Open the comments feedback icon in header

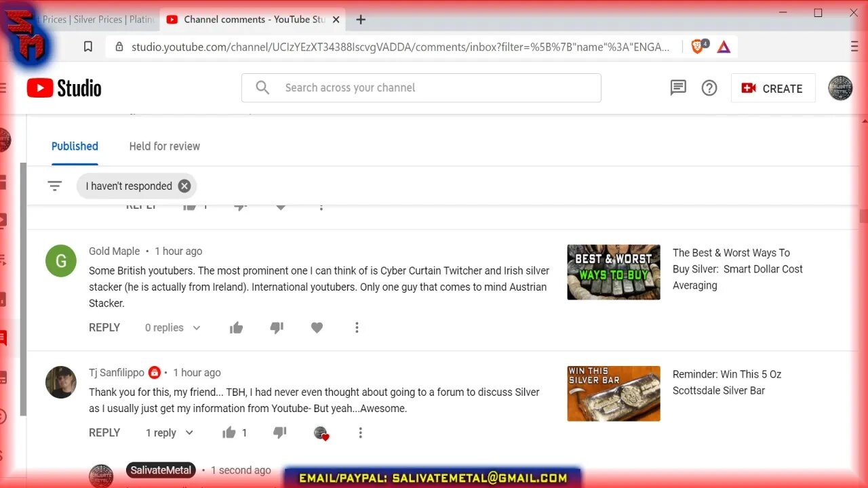(x=678, y=88)
